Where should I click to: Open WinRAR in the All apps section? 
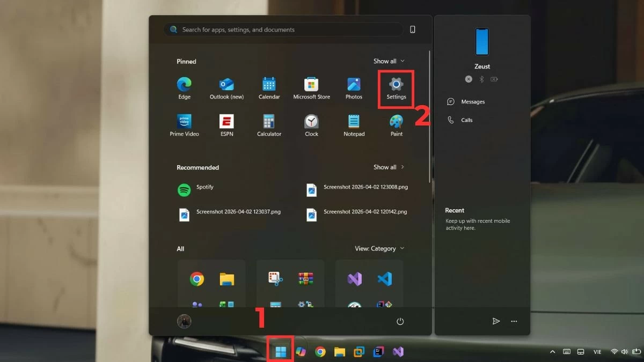(x=306, y=278)
